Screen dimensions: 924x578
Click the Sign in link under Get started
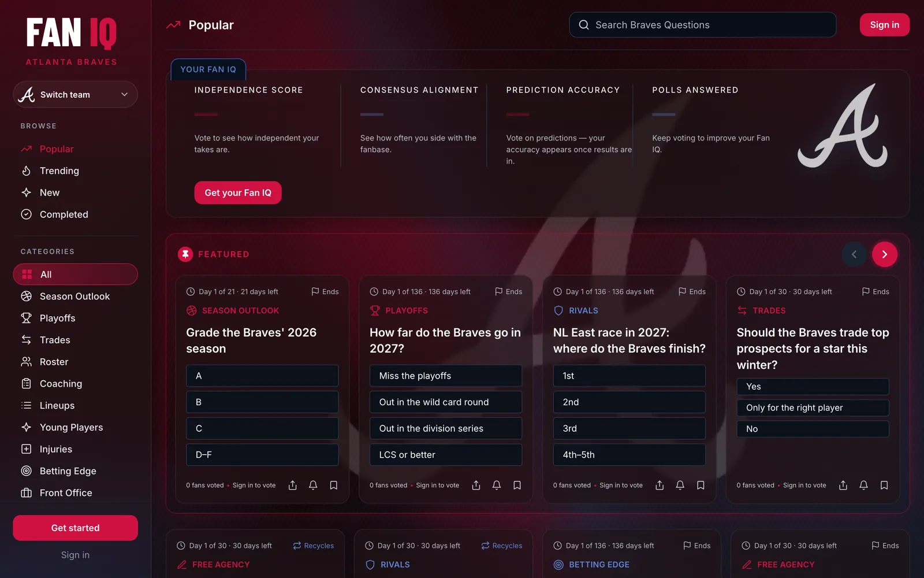(75, 555)
